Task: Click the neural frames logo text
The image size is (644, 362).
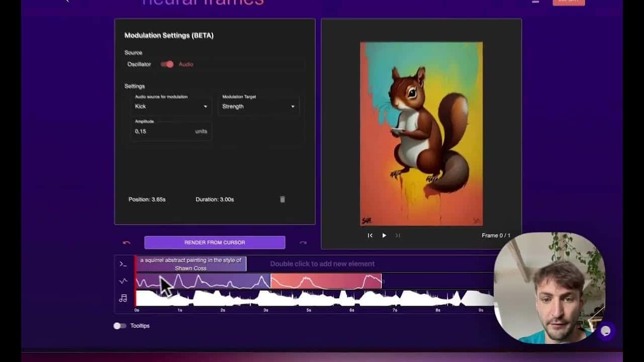Action: click(203, 3)
